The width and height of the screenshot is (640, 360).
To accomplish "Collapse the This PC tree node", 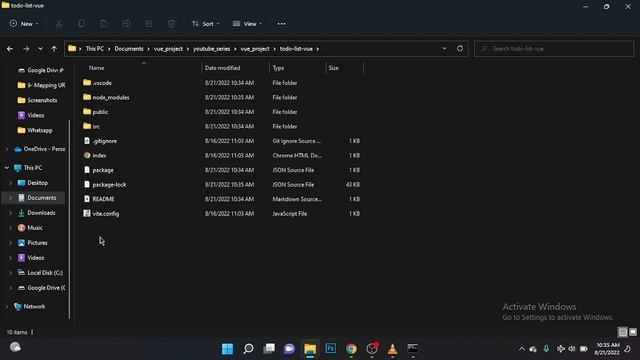I will [x=7, y=168].
